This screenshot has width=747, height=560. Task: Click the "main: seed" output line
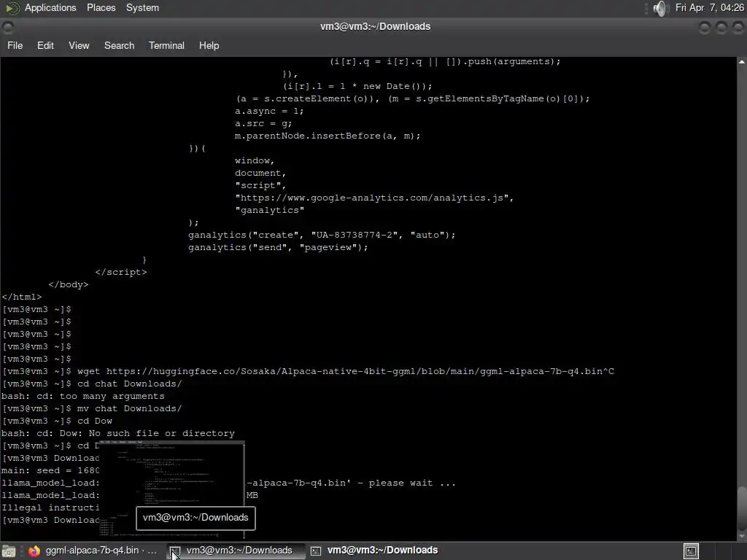click(x=50, y=470)
